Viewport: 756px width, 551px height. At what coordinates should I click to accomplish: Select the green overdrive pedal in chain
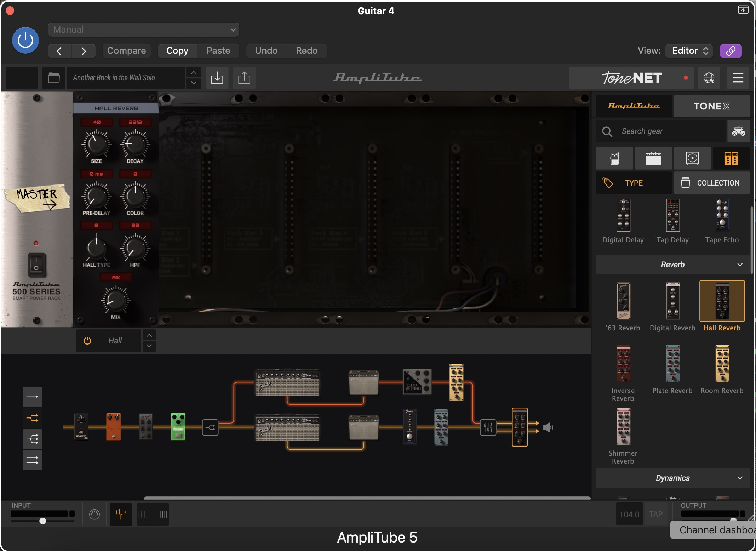coord(178,427)
